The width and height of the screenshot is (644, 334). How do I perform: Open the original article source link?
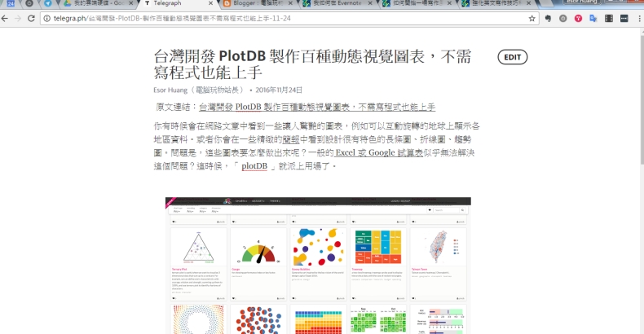tap(317, 107)
